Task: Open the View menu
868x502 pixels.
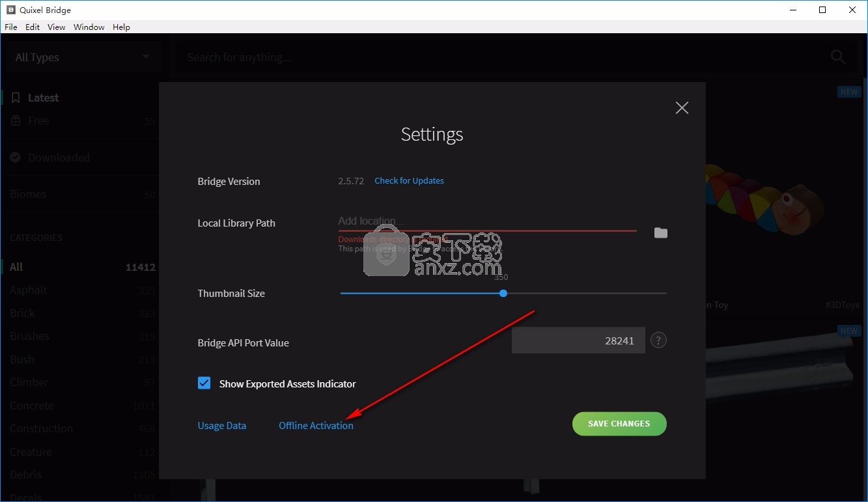Action: pos(57,27)
